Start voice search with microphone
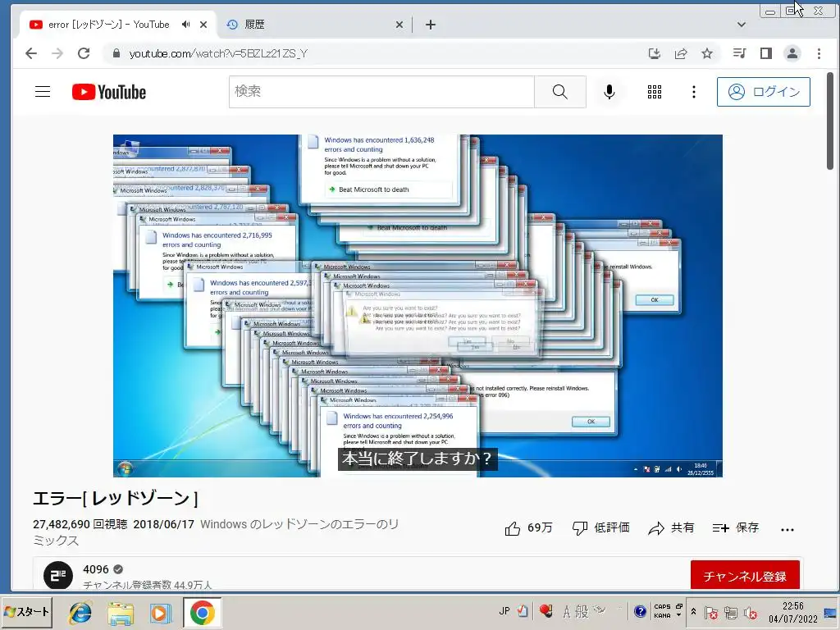This screenshot has width=840, height=630. (609, 92)
